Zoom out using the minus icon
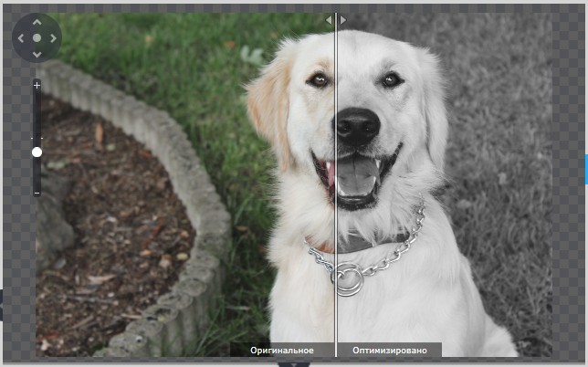Image resolution: width=588 pixels, height=367 pixels. (x=37, y=194)
